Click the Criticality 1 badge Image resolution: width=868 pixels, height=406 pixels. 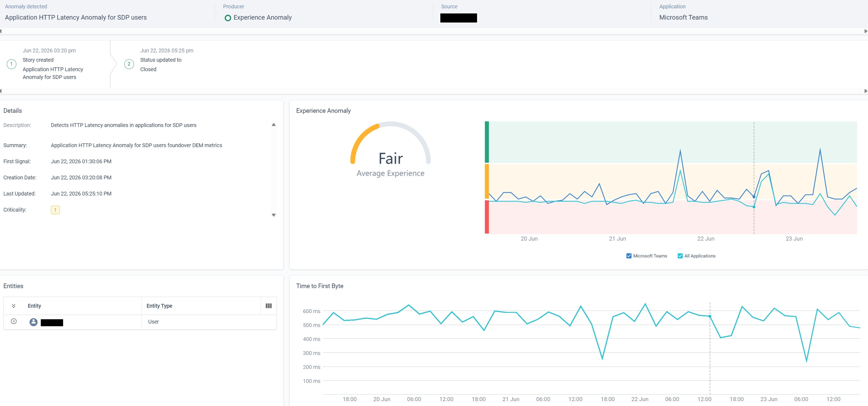(55, 210)
